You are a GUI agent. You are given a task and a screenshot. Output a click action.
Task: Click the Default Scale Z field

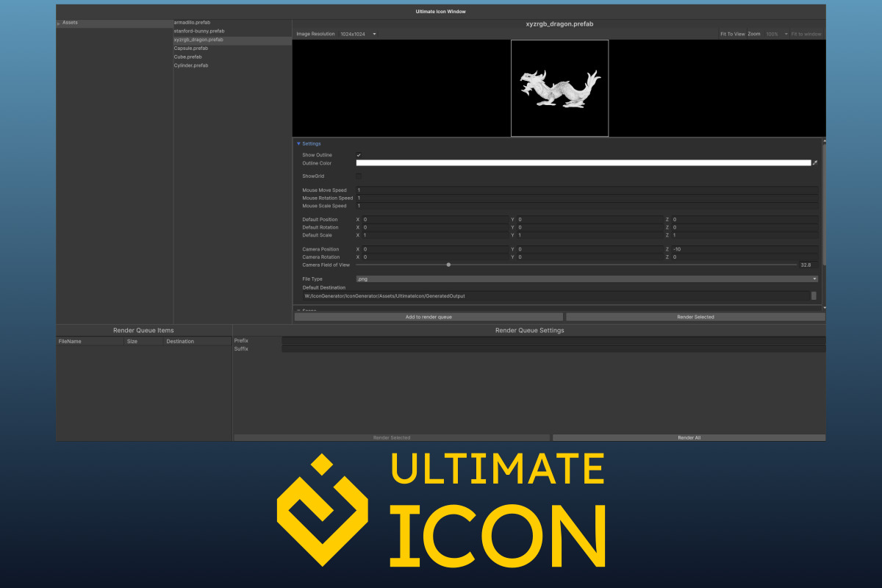[745, 235]
